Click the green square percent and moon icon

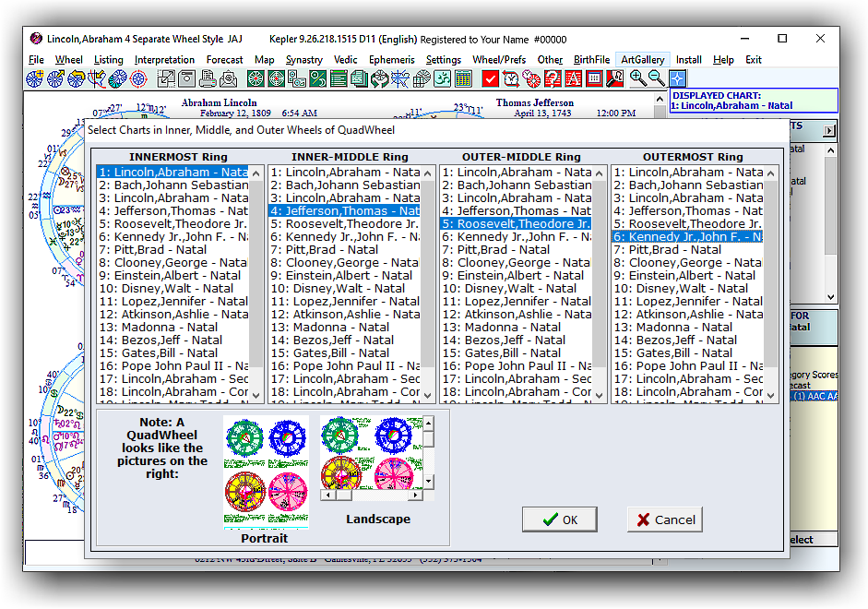(317, 79)
